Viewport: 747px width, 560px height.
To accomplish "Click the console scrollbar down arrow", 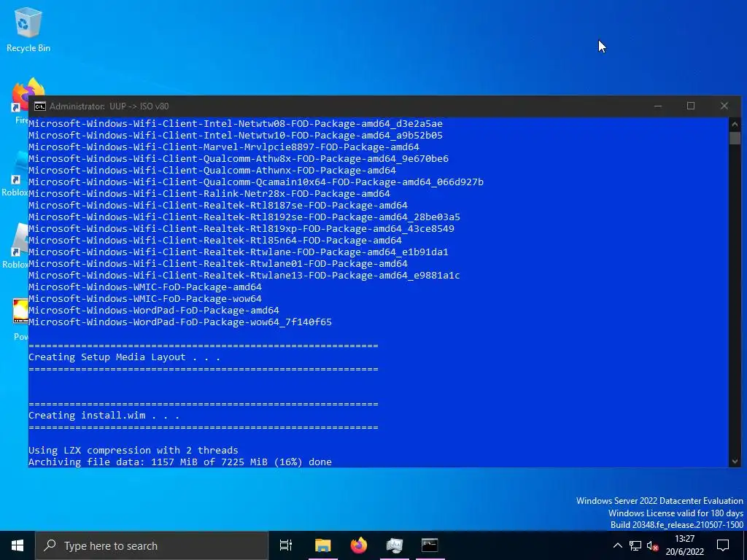I will (735, 461).
